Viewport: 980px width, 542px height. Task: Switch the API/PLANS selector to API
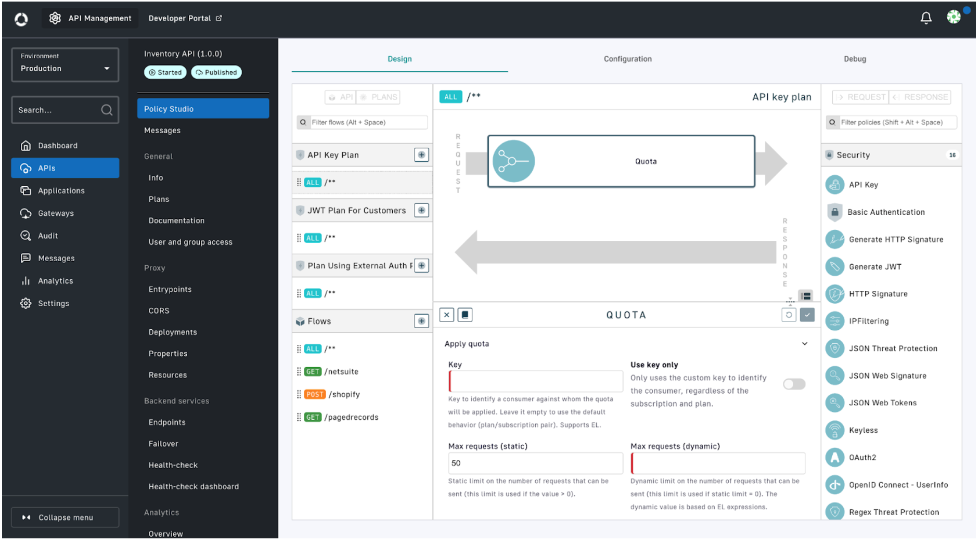pos(340,97)
